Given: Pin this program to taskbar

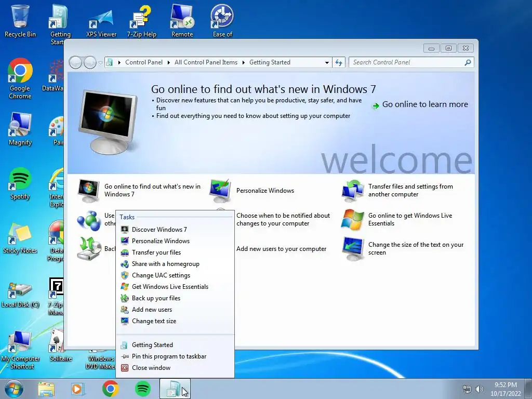Looking at the screenshot, I should tap(175, 356).
